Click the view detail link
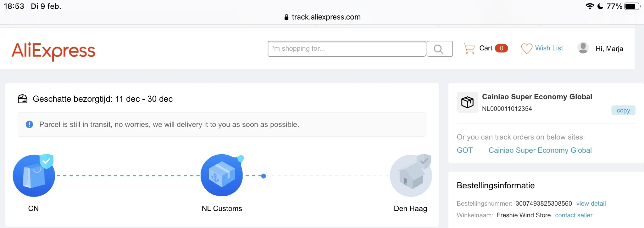This screenshot has height=228, width=644. click(x=591, y=203)
